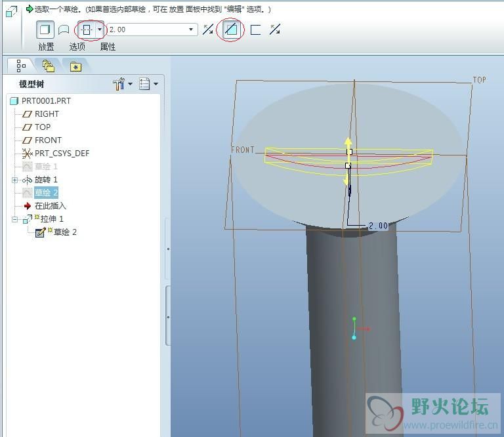Viewport: 504px width, 437px height.
Task: Click the lower depth drag handle square
Action: pos(348,165)
